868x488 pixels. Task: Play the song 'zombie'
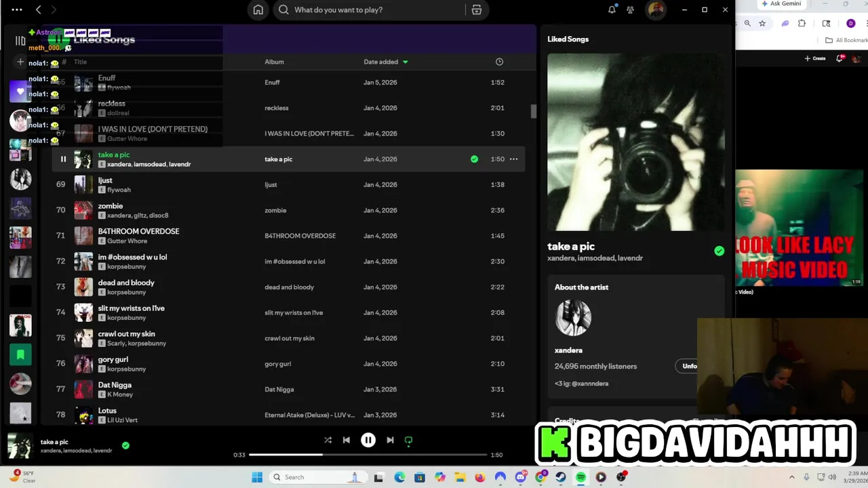(x=111, y=206)
